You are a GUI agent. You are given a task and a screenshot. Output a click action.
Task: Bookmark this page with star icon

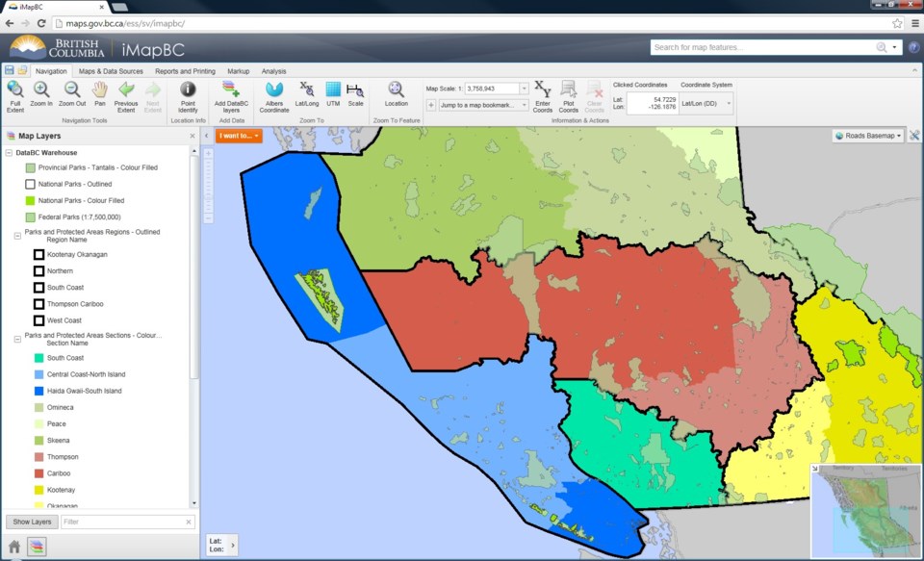(897, 23)
